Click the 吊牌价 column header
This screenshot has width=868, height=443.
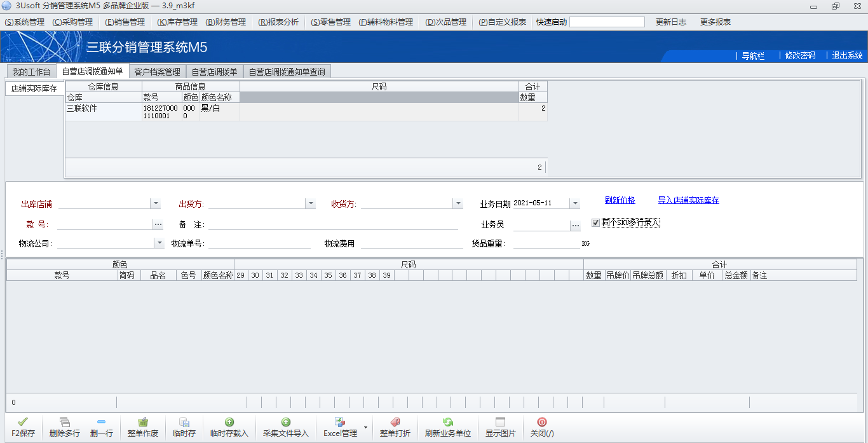pyautogui.click(x=617, y=275)
